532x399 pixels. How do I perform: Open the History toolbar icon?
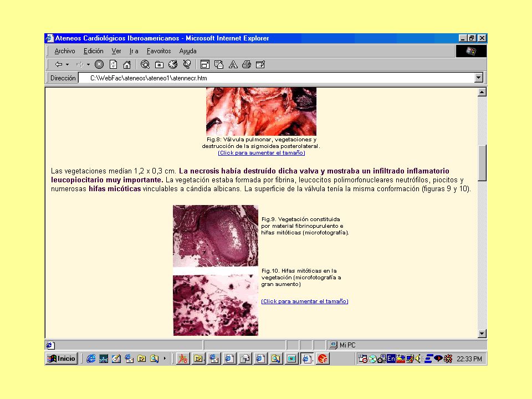(173, 64)
